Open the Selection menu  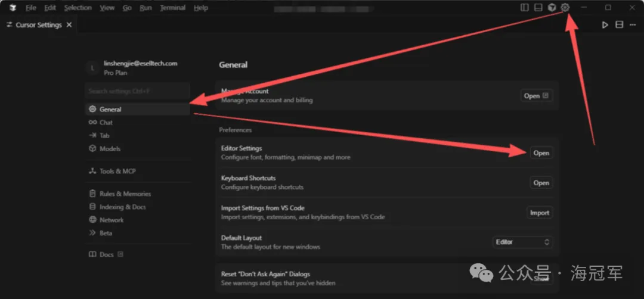pos(78,8)
